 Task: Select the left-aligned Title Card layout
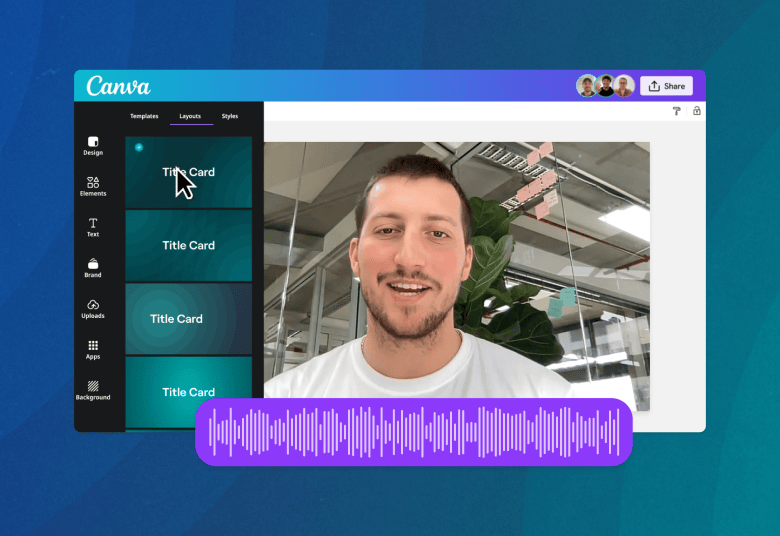(x=189, y=319)
